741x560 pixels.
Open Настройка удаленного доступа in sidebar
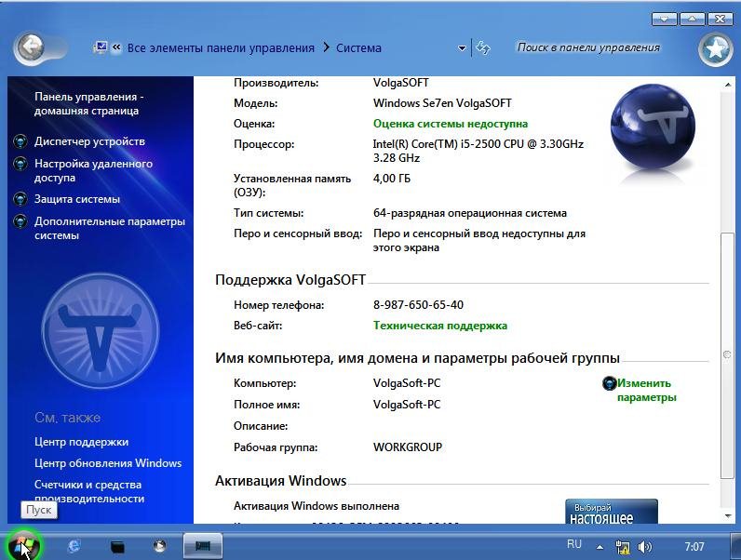pos(93,170)
